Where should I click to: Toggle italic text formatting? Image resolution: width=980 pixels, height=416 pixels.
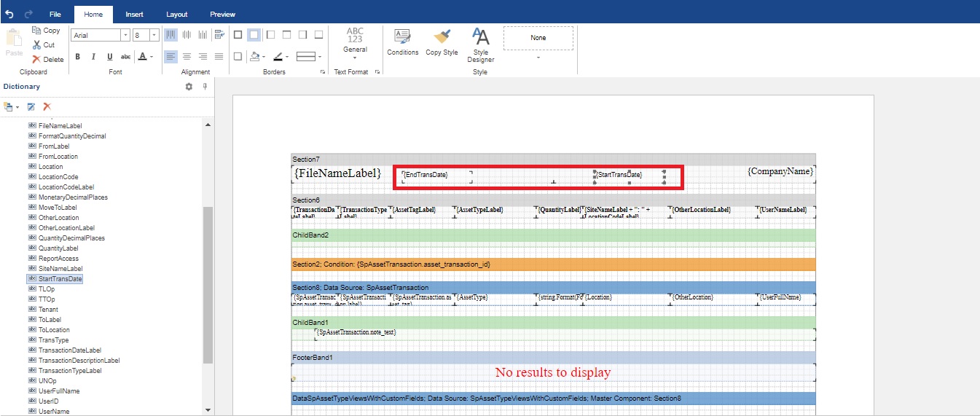coord(93,57)
